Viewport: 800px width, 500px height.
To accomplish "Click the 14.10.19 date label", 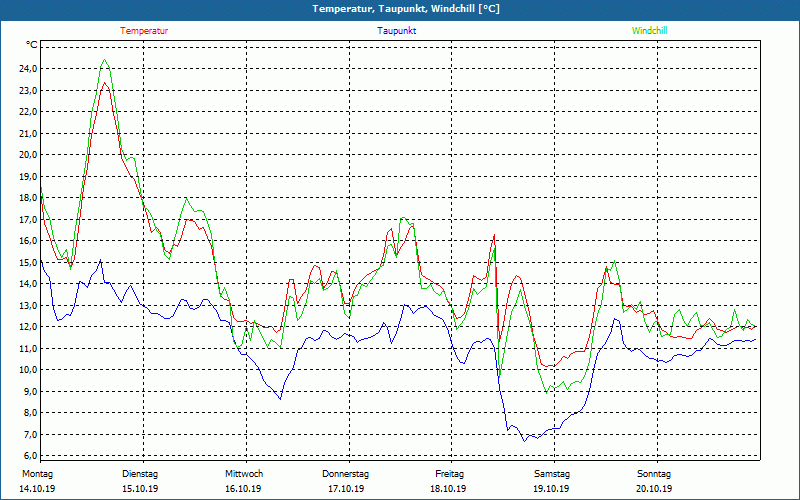I will point(37,489).
